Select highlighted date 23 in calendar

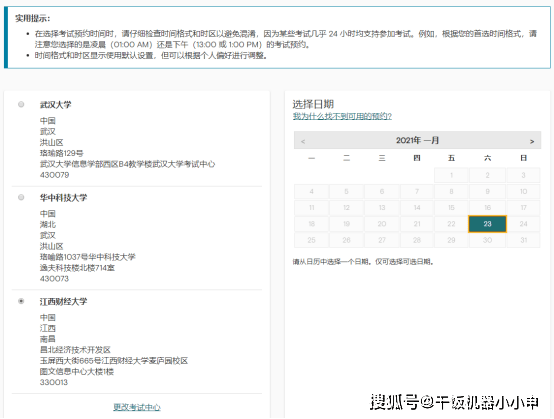[487, 224]
